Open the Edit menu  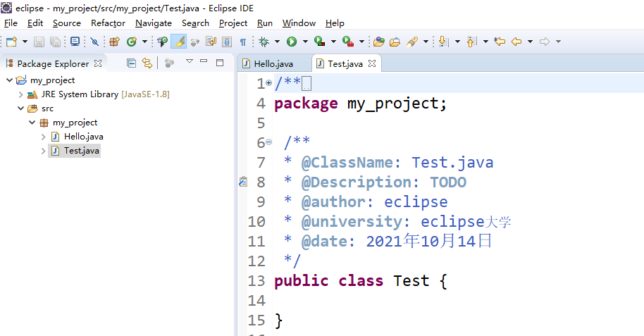35,23
